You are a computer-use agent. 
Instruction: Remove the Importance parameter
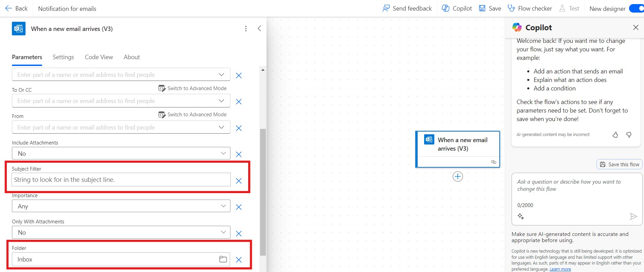click(239, 207)
